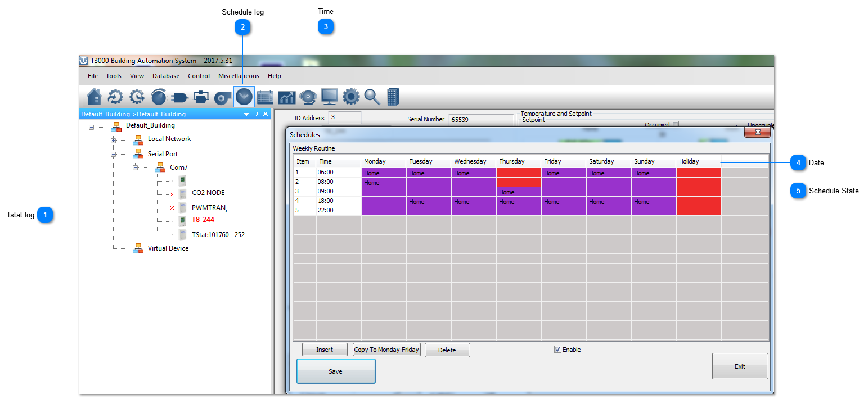868x399 pixels.
Task: Open the File menu
Action: 93,76
